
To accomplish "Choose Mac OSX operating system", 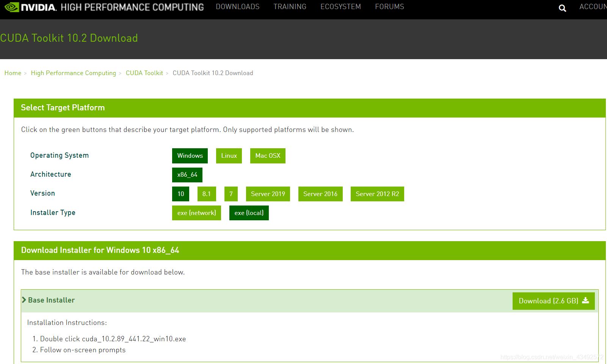I will 268,156.
